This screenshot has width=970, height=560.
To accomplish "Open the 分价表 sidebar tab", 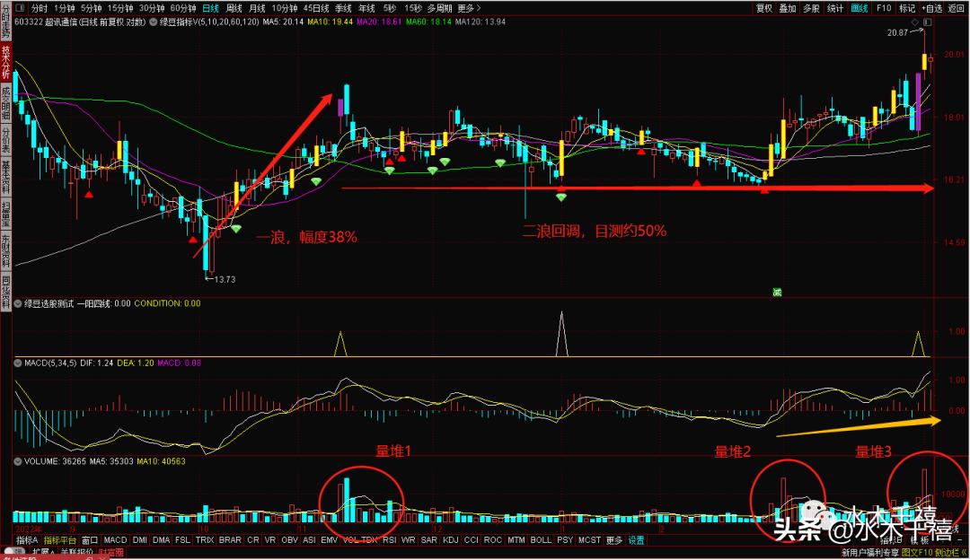I will [x=5, y=140].
